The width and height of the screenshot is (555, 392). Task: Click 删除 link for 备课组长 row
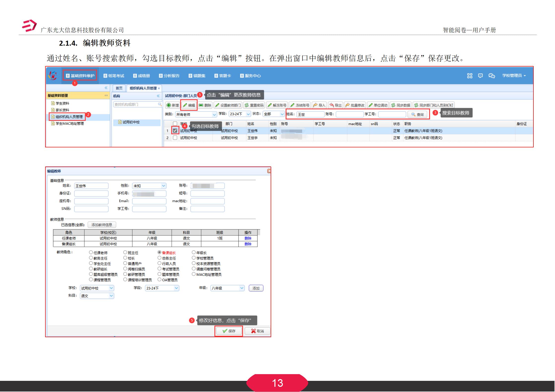point(248,244)
